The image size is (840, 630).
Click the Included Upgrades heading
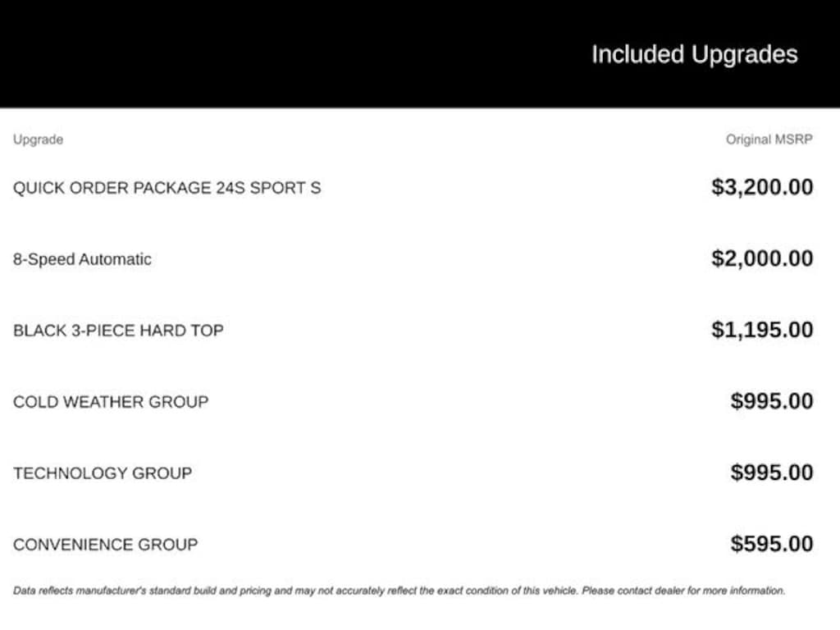[694, 54]
